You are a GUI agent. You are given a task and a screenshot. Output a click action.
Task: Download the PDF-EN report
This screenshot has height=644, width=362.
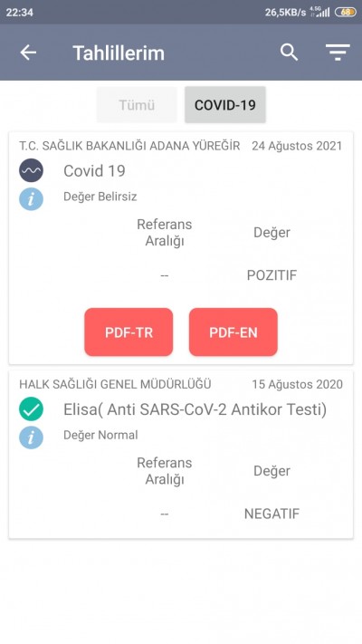point(233,332)
